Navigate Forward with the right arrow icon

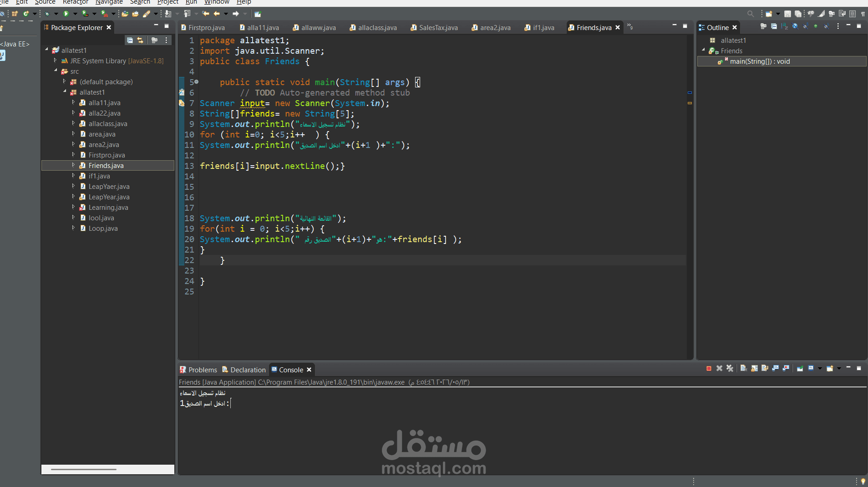pos(236,14)
